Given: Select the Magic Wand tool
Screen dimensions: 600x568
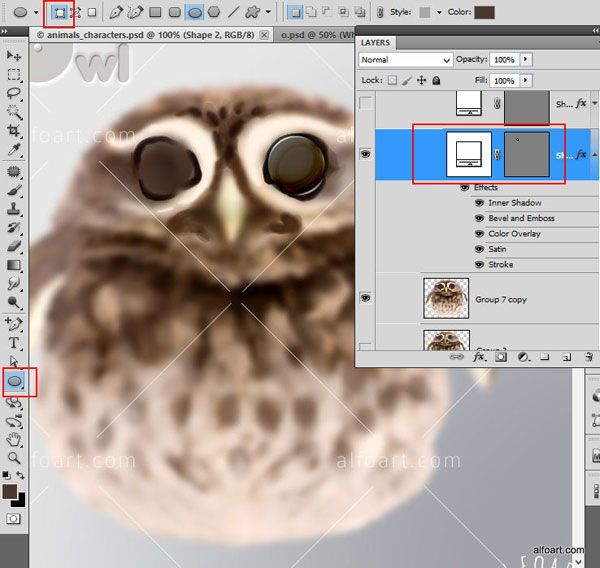Looking at the screenshot, I should click(14, 112).
